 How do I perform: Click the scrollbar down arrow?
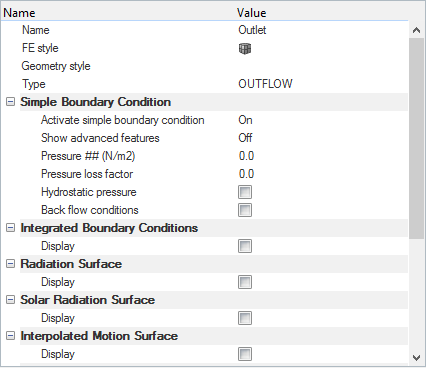click(x=416, y=358)
